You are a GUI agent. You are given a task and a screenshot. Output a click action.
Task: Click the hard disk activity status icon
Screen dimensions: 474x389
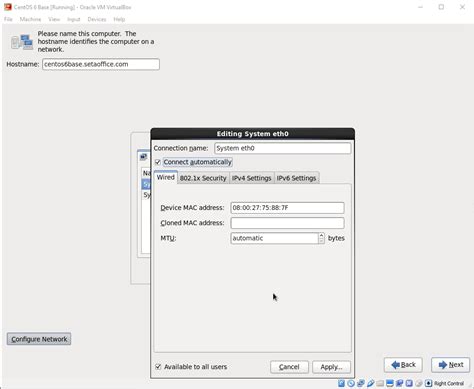(x=341, y=383)
